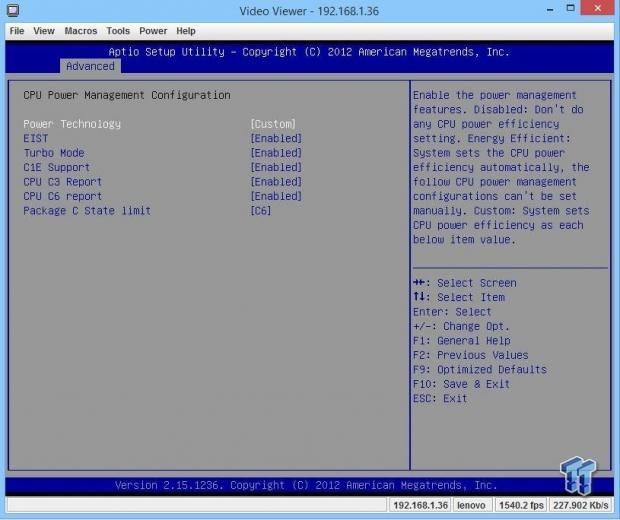Click the F9: Optimized Defaults hint
Image resolution: width=620 pixels, height=520 pixels.
480,369
